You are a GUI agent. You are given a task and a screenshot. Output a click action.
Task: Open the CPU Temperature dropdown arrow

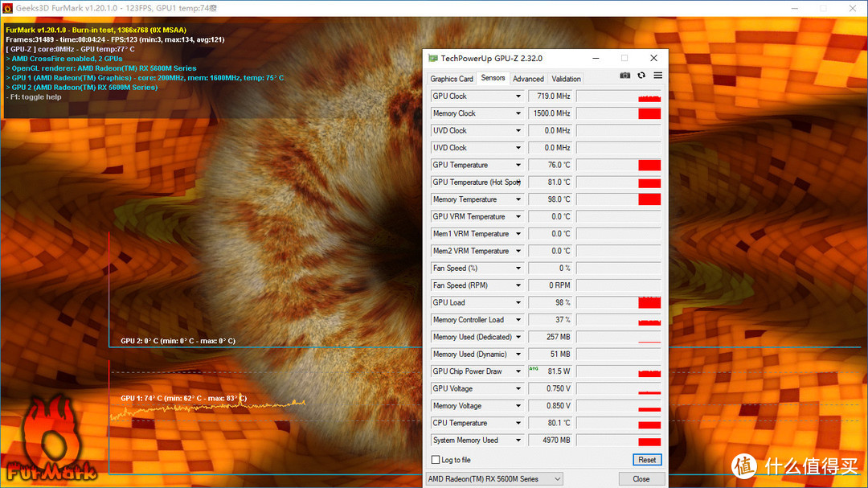(518, 423)
